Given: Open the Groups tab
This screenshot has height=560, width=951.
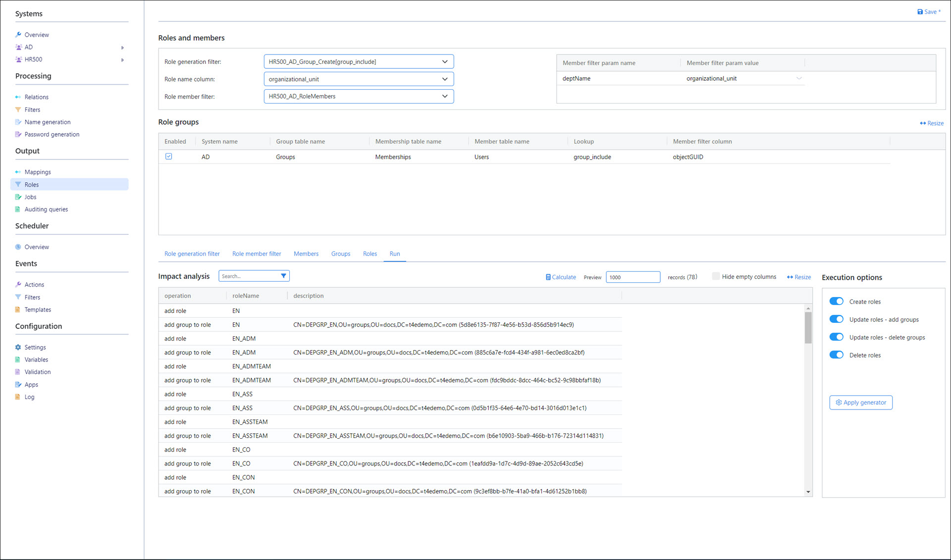Looking at the screenshot, I should (340, 254).
